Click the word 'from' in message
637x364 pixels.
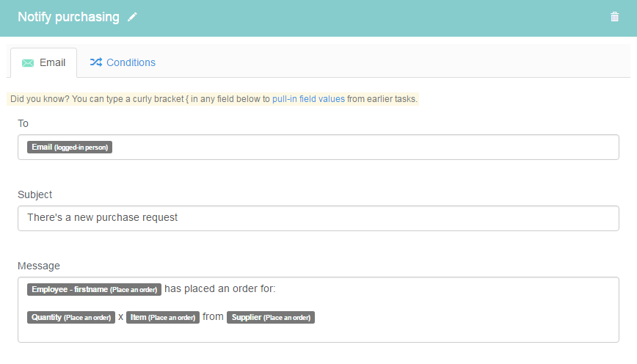(x=213, y=317)
